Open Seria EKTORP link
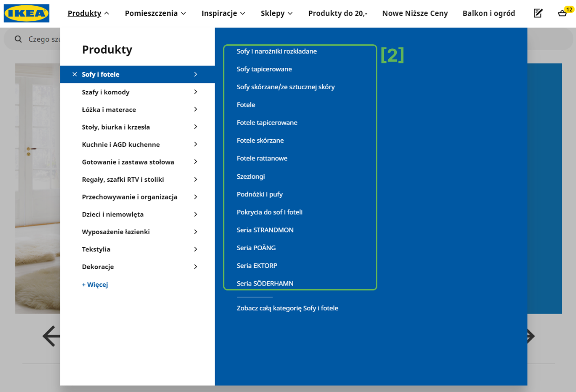Screen dimensions: 576x392 pos(257,266)
